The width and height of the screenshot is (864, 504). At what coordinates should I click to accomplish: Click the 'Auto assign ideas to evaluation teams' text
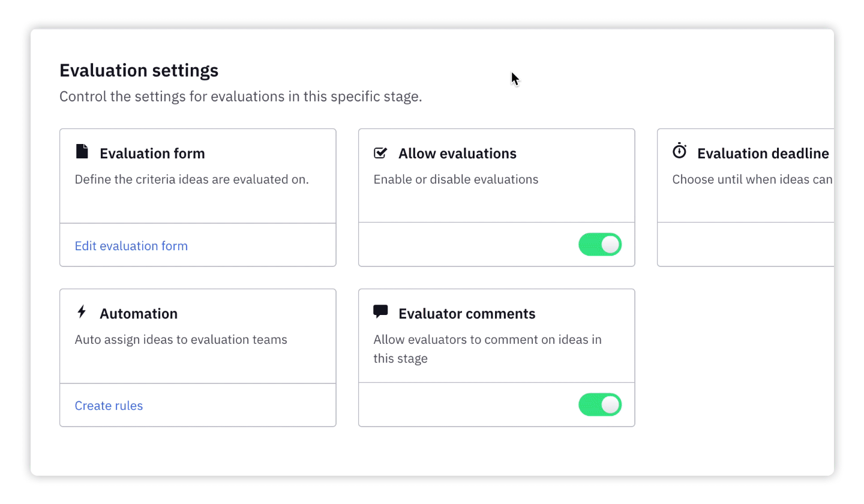coord(181,340)
